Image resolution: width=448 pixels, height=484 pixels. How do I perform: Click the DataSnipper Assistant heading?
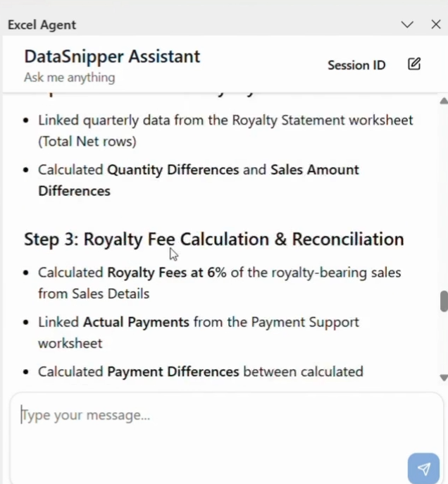pos(112,56)
